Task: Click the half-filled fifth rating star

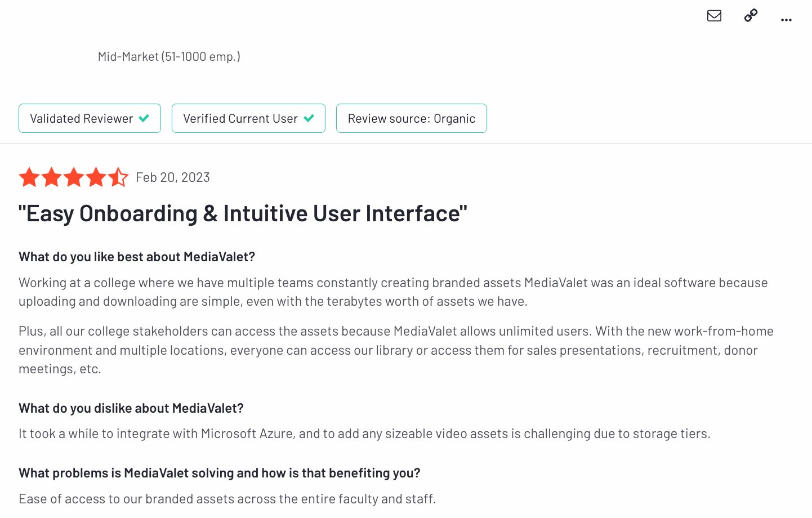Action: pos(118,177)
